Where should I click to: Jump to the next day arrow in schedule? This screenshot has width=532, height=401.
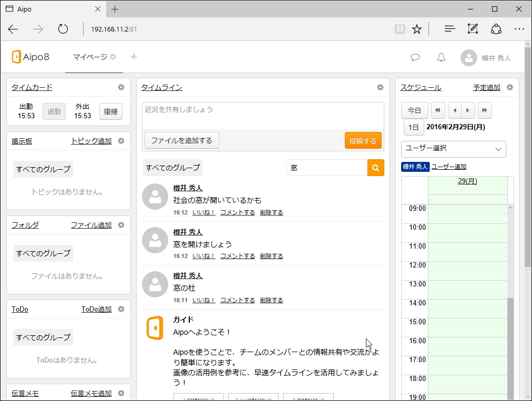[x=467, y=110]
